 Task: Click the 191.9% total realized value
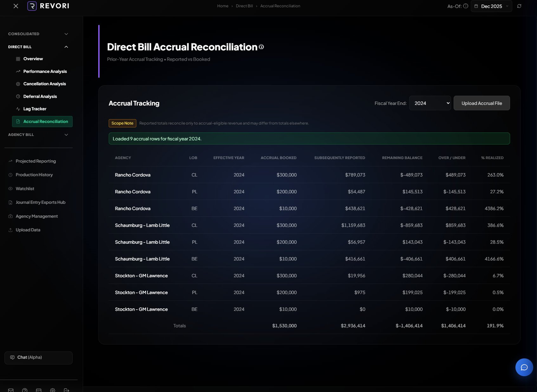pyautogui.click(x=495, y=326)
